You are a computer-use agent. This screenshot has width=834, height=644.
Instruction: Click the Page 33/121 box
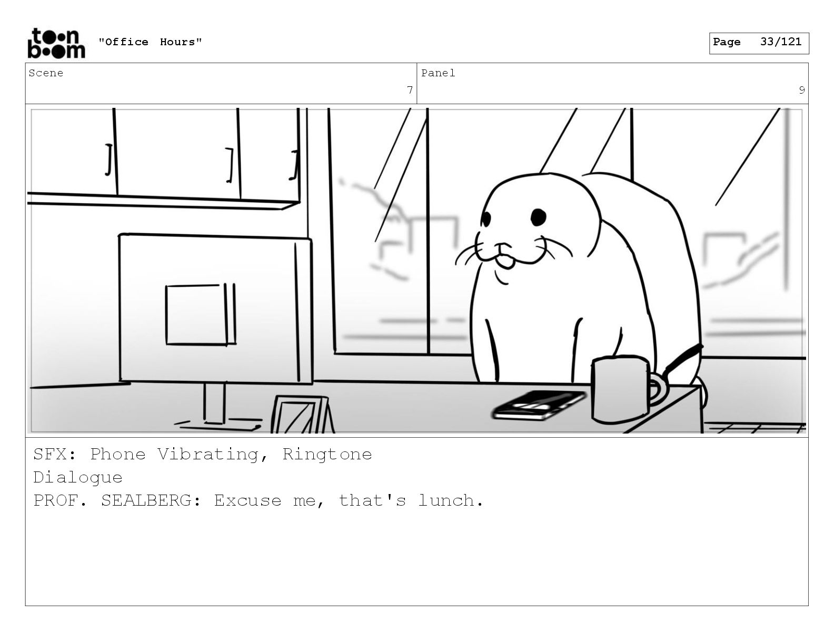coord(759,43)
